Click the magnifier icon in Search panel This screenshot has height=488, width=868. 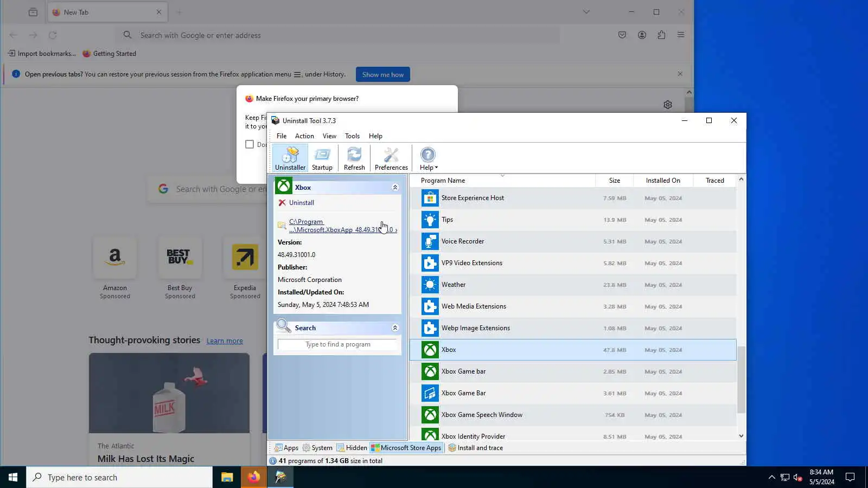click(284, 326)
